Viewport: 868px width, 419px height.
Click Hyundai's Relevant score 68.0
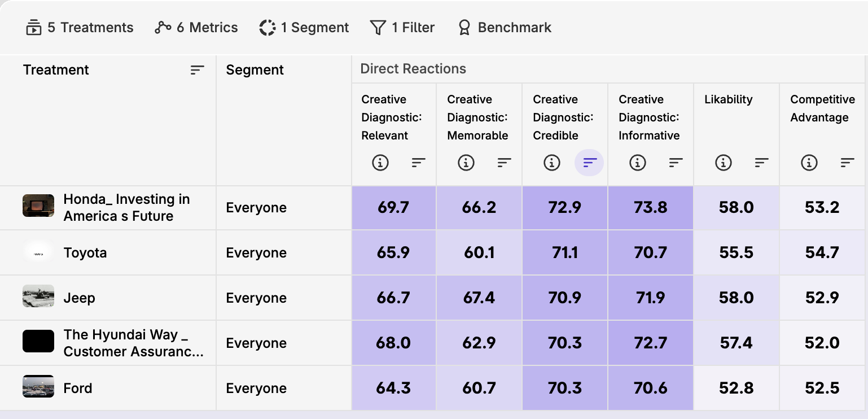(x=393, y=343)
